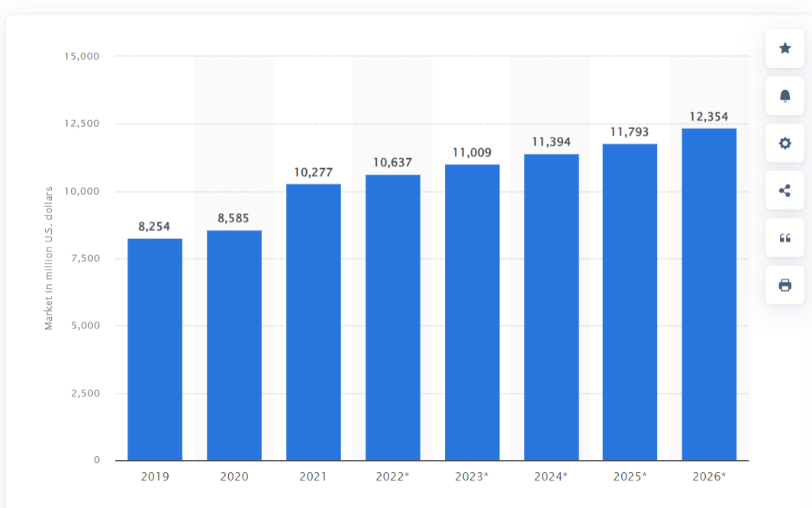Click the 2026* x-axis label
812x508 pixels.
(x=709, y=477)
